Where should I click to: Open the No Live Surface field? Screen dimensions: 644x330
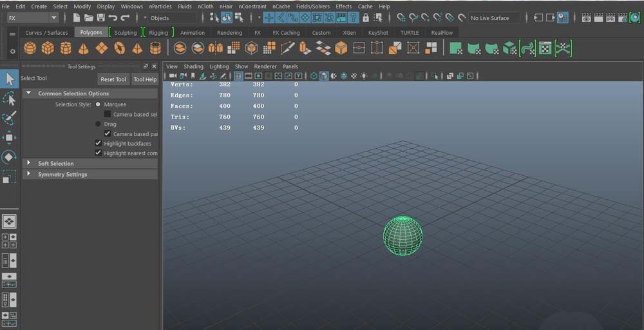495,17
